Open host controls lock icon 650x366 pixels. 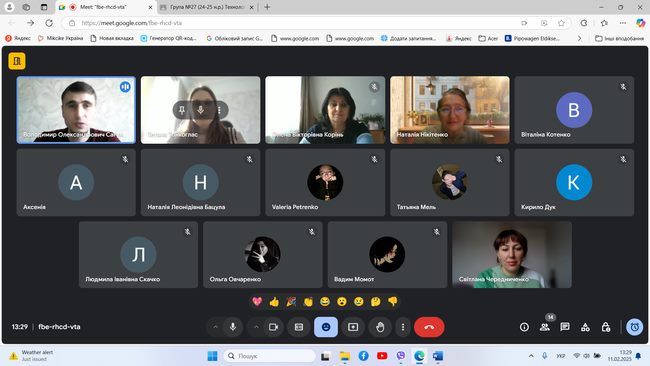coord(606,327)
